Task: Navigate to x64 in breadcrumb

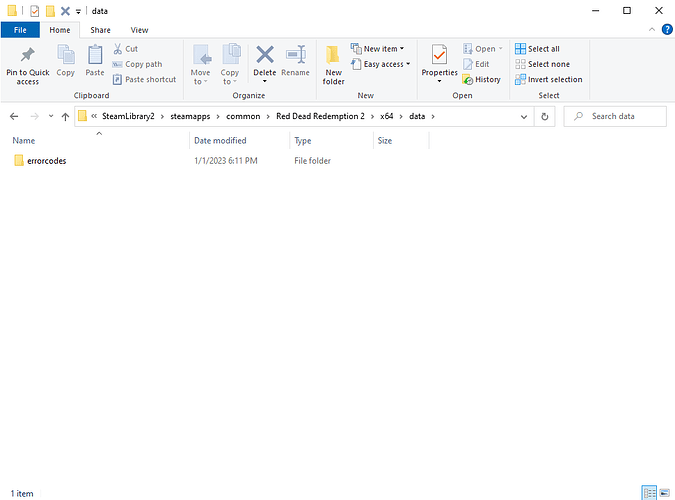Action: click(x=387, y=116)
